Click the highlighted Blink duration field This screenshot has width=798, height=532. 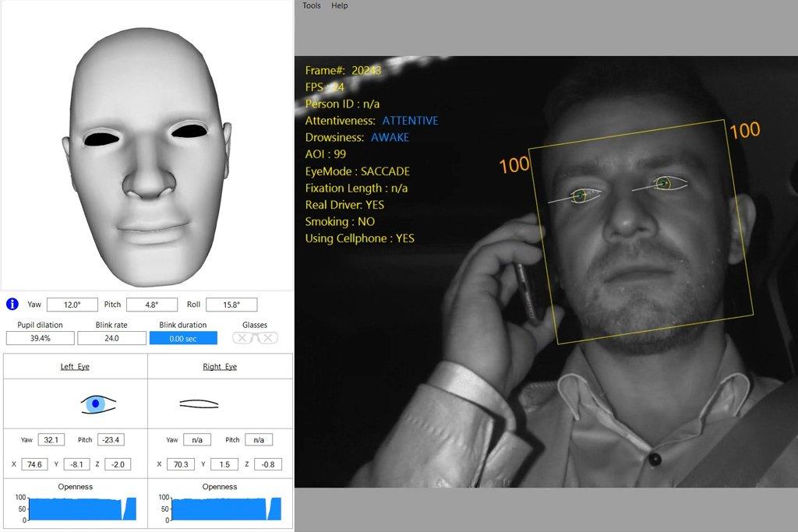(183, 338)
